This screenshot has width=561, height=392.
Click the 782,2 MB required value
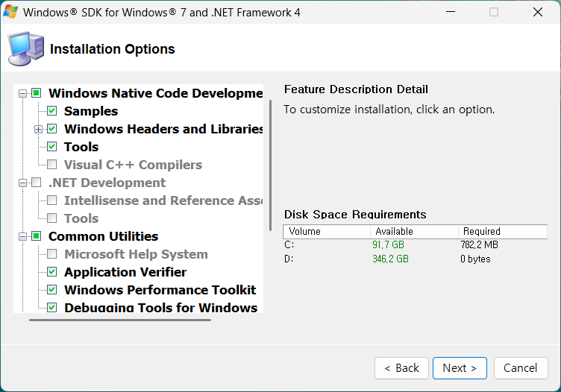[480, 244]
